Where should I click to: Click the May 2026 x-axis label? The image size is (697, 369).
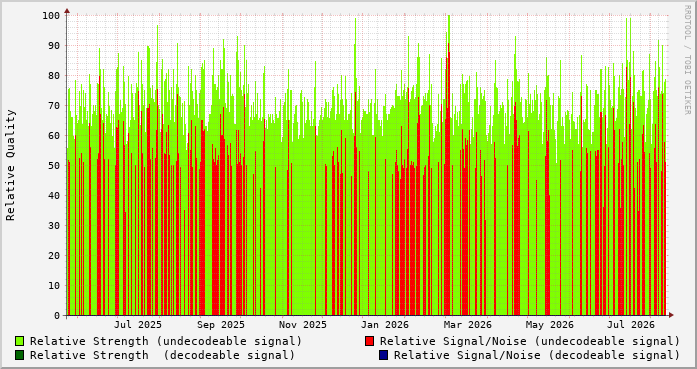click(x=550, y=325)
